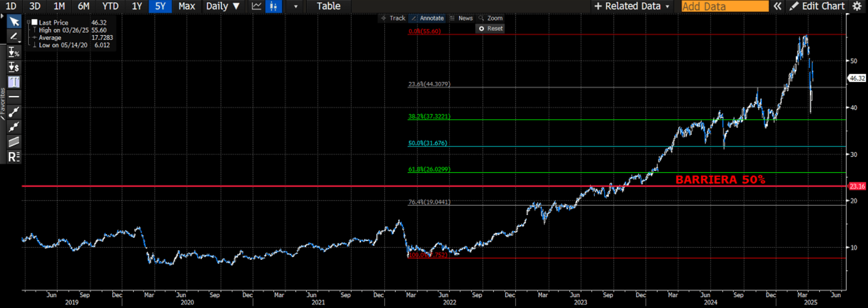Select the trend line tool
The height and width of the screenshot is (308, 868).
[x=14, y=112]
